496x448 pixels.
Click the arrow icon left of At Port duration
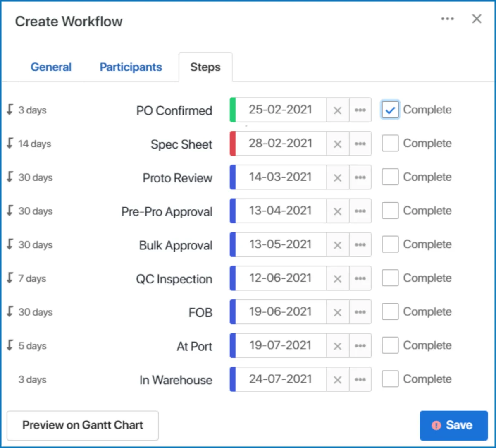(x=10, y=345)
